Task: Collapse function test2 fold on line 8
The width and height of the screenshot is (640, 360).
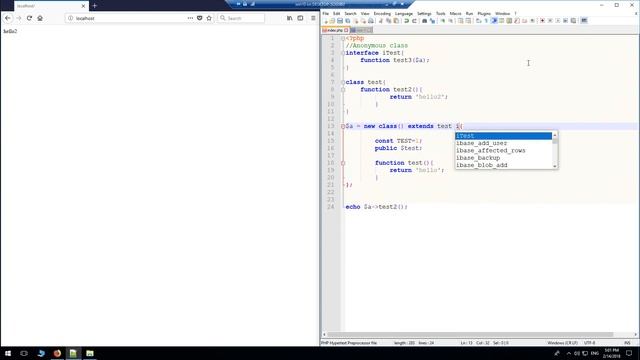Action: pos(343,90)
